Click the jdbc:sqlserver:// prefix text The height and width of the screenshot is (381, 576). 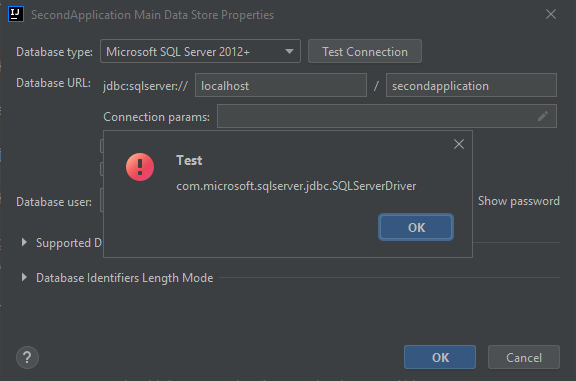click(145, 86)
